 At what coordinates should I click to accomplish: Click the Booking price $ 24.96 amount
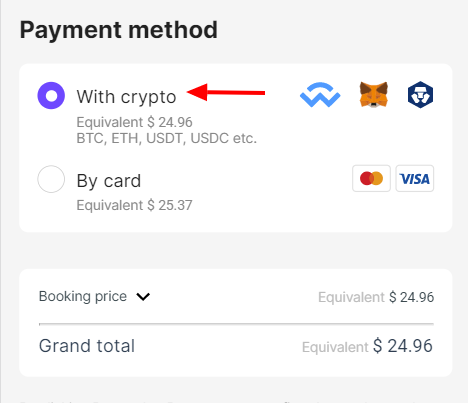coord(411,297)
